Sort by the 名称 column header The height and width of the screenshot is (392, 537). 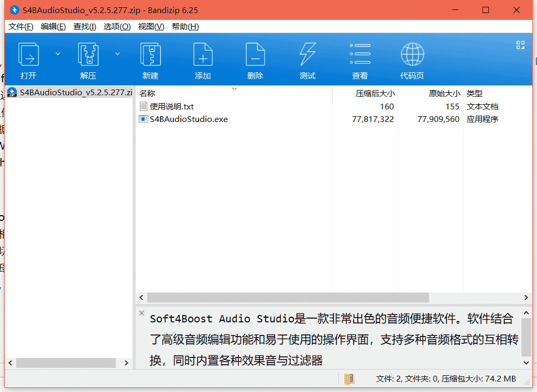pyautogui.click(x=234, y=93)
